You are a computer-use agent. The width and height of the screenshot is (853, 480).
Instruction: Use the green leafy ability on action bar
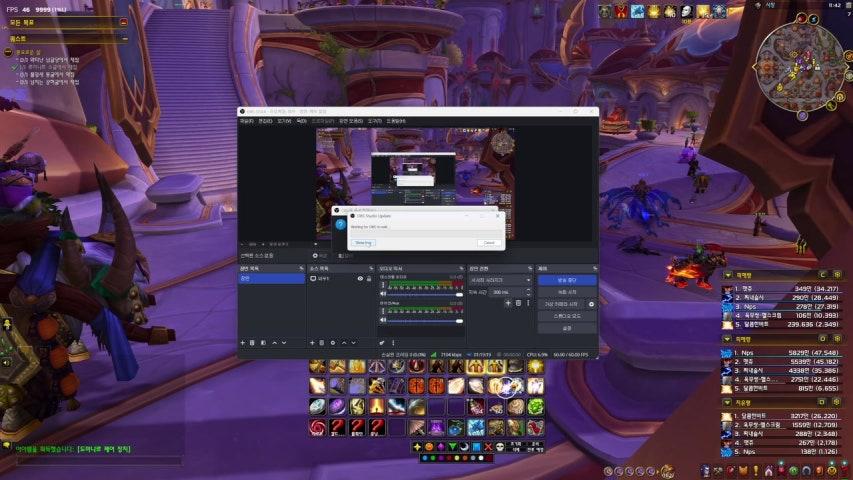[535, 406]
